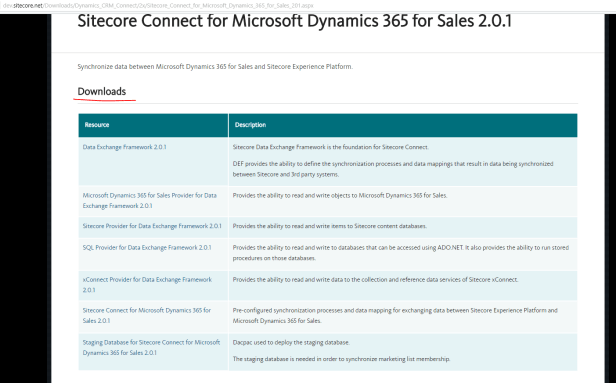The height and width of the screenshot is (383, 616).
Task: Click 'collection and reference data services' description
Action: tap(375, 280)
